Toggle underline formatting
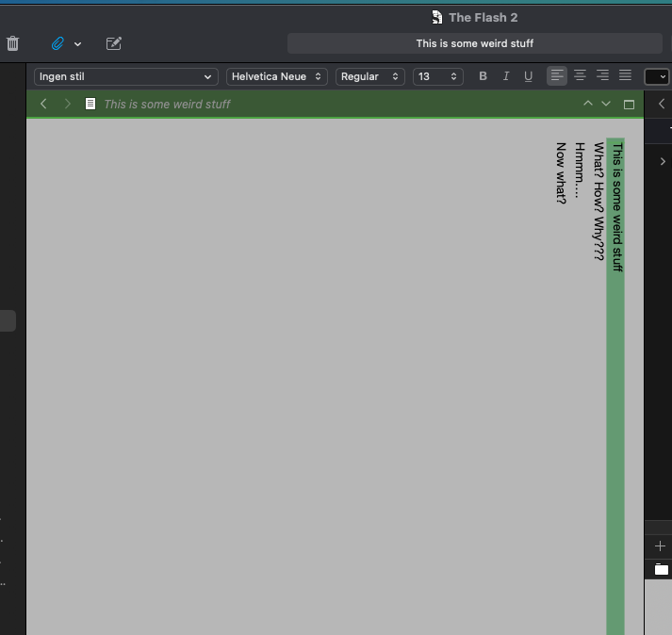 pos(529,76)
